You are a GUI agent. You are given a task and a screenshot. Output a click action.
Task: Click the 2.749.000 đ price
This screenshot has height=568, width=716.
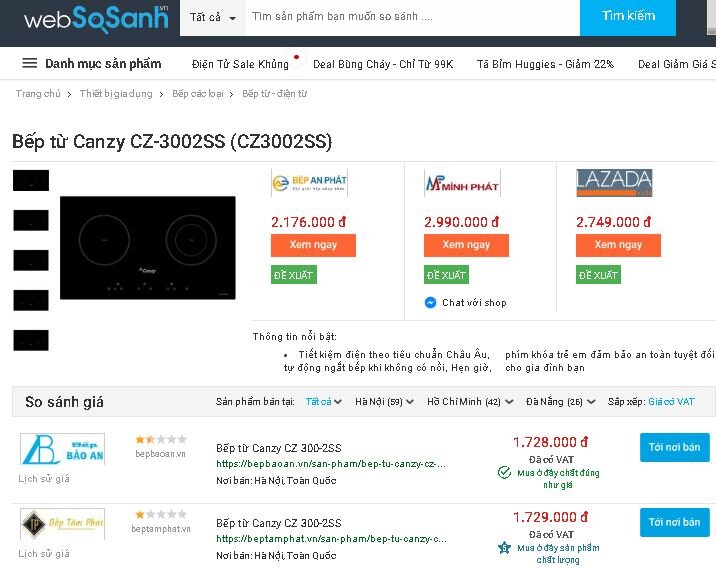[x=613, y=222]
